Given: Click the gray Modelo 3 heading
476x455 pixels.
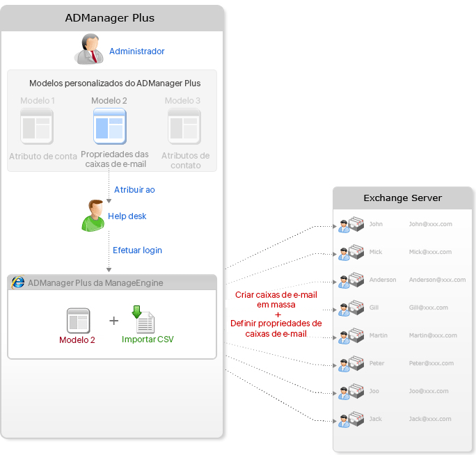Looking at the screenshot, I should pos(182,100).
